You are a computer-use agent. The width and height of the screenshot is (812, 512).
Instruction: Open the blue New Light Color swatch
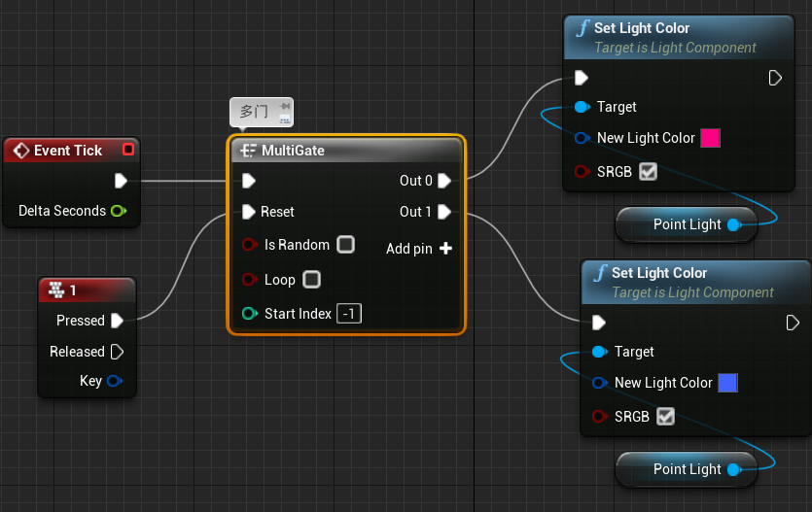tap(727, 383)
